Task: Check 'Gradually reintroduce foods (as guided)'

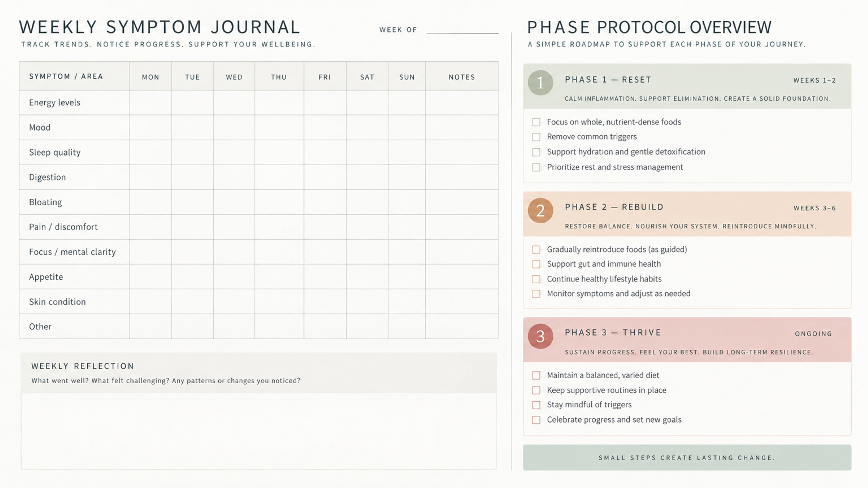Action: pos(536,250)
